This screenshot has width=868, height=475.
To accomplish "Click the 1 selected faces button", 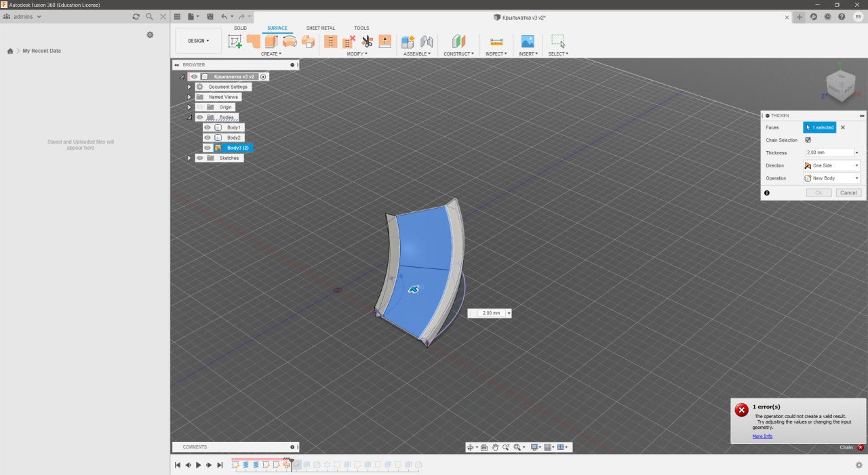I will point(820,127).
